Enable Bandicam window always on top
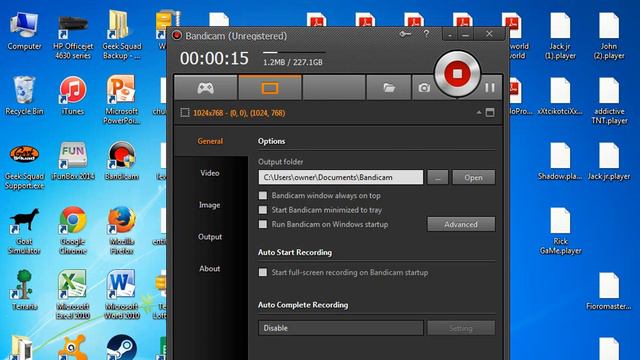The image size is (640, 360). pyautogui.click(x=263, y=196)
